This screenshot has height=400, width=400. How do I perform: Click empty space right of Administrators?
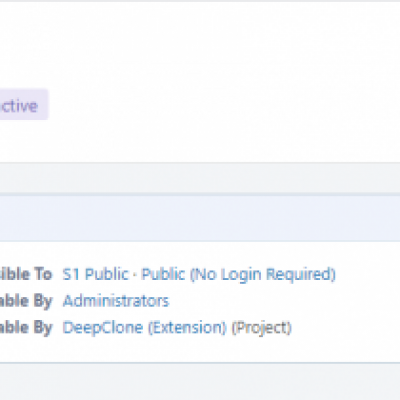click(x=283, y=301)
